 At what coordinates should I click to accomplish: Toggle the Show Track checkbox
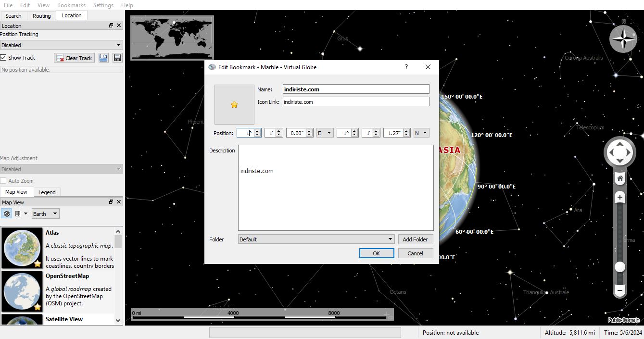[4, 58]
